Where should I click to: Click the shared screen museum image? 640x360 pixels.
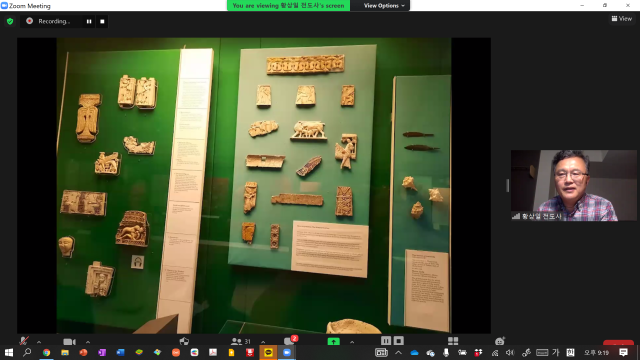[254, 185]
